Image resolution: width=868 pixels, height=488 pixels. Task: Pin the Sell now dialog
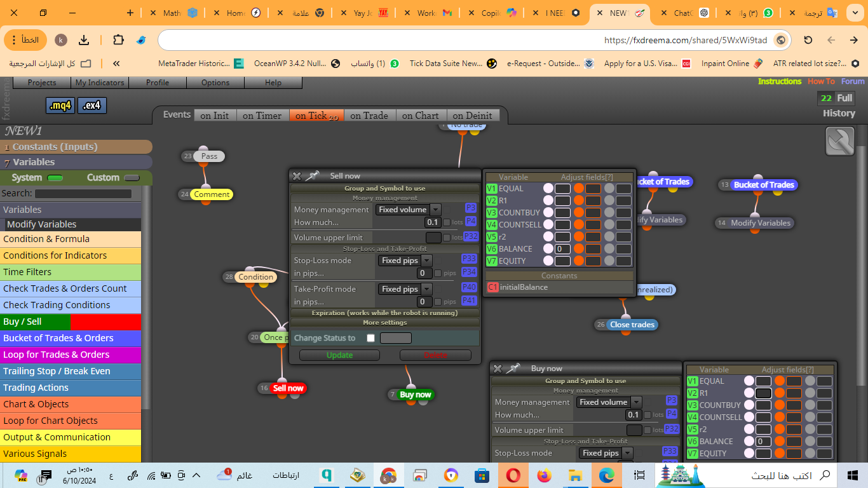[313, 176]
